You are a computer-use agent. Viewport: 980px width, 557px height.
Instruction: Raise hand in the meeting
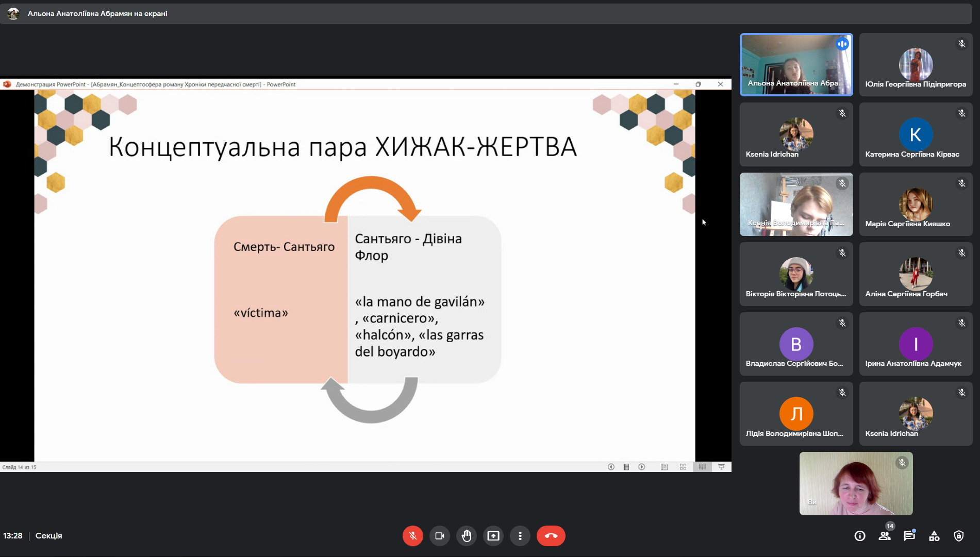[x=467, y=536]
